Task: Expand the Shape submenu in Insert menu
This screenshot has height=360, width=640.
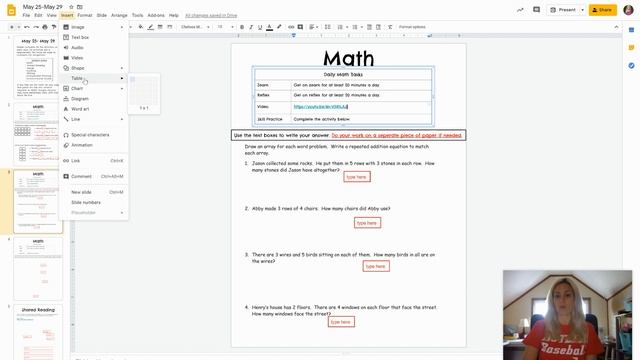Action: coord(93,68)
